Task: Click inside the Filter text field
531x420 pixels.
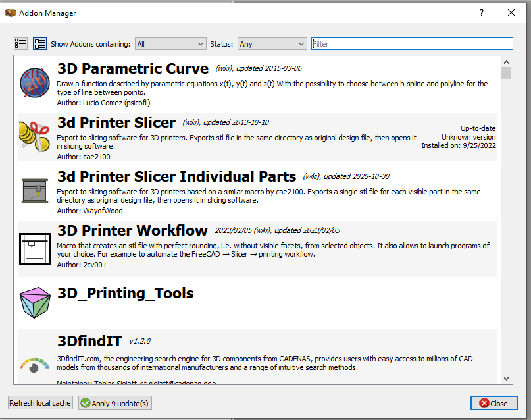Action: [412, 43]
